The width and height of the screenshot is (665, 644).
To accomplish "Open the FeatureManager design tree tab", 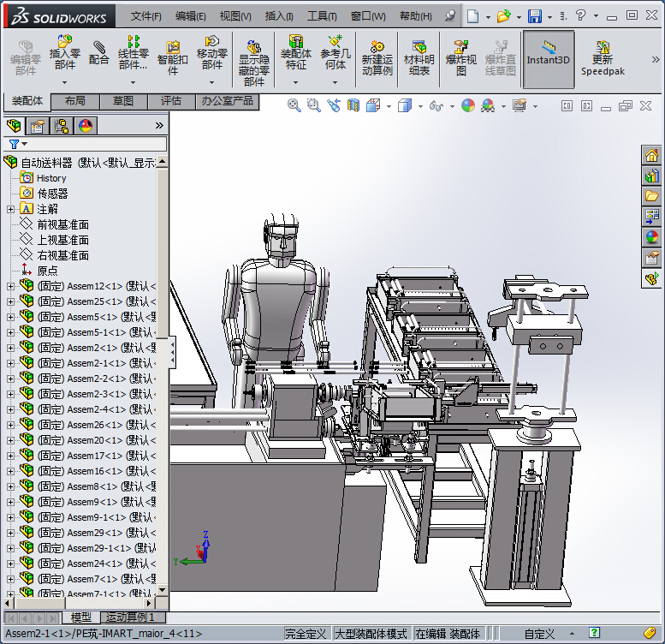I will 14,126.
